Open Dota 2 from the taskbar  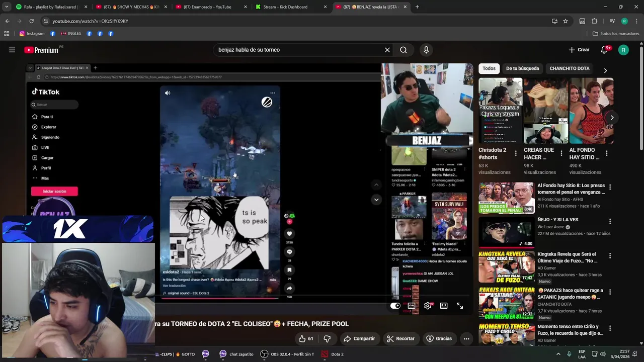pyautogui.click(x=332, y=354)
